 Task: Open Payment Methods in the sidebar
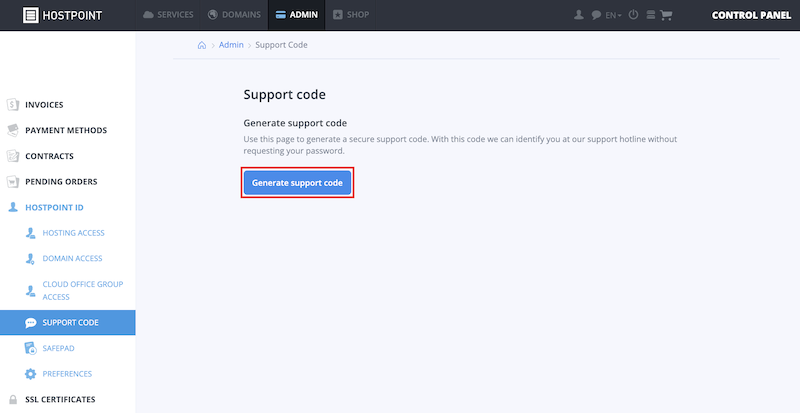[x=66, y=130]
